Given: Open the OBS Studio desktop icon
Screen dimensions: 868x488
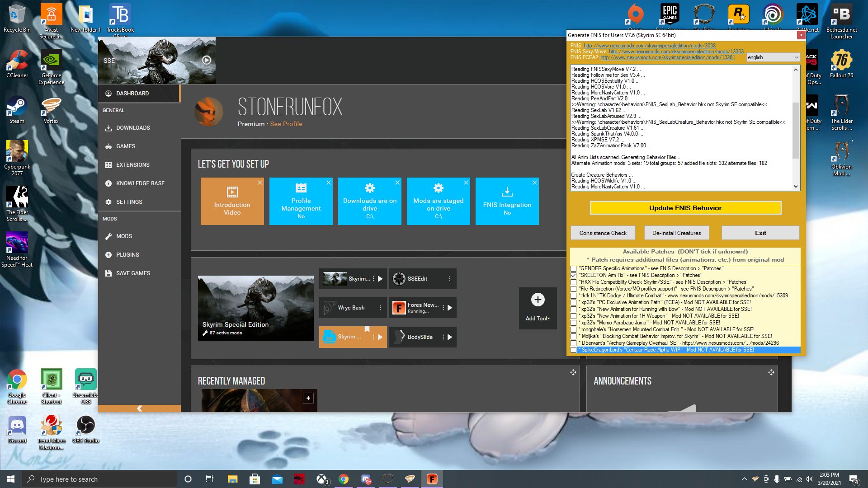Looking at the screenshot, I should click(85, 430).
